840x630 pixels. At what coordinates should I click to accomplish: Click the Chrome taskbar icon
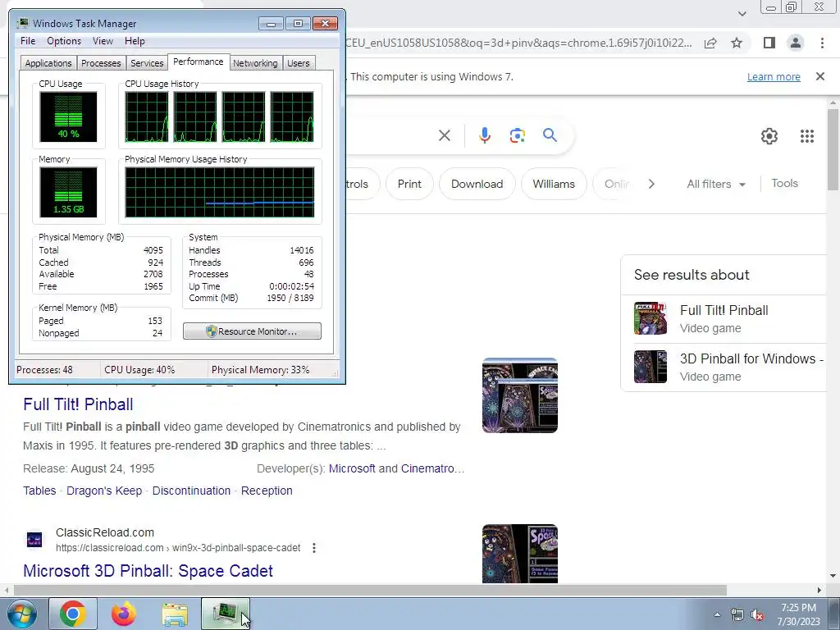[73, 614]
